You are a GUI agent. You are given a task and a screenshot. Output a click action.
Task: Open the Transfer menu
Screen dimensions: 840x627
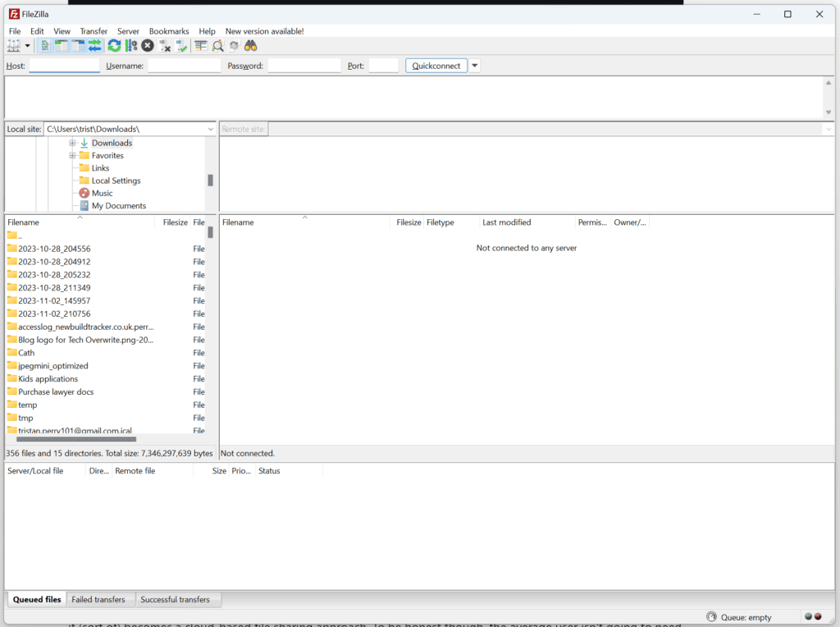click(94, 31)
